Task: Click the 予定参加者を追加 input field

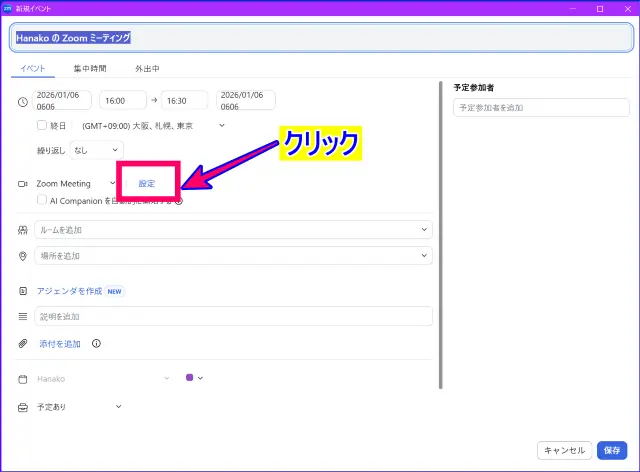Action: [540, 107]
